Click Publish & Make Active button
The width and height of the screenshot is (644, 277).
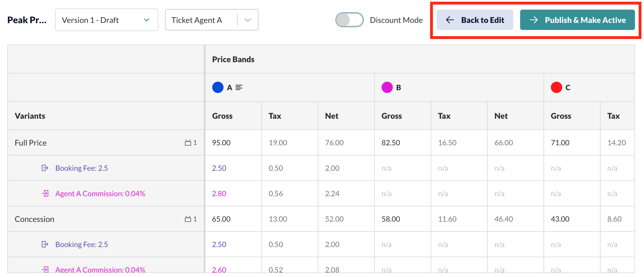(x=577, y=20)
